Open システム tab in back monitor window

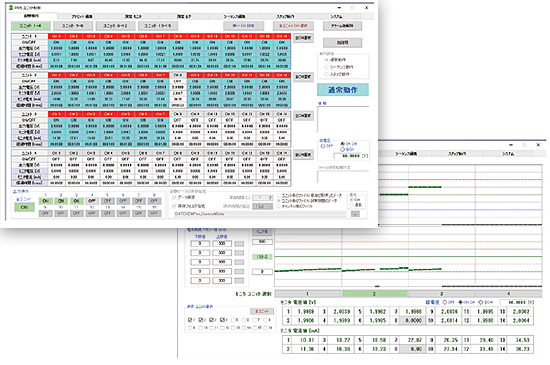(x=508, y=154)
